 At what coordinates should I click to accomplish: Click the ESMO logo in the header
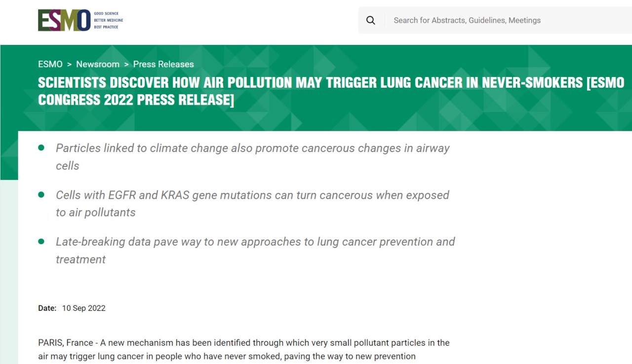[x=64, y=20]
